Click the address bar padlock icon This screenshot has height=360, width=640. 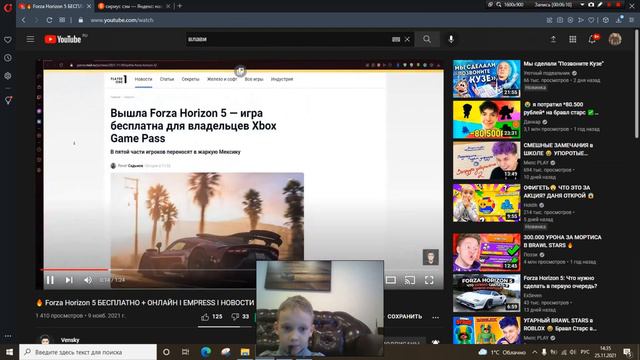coord(81,20)
